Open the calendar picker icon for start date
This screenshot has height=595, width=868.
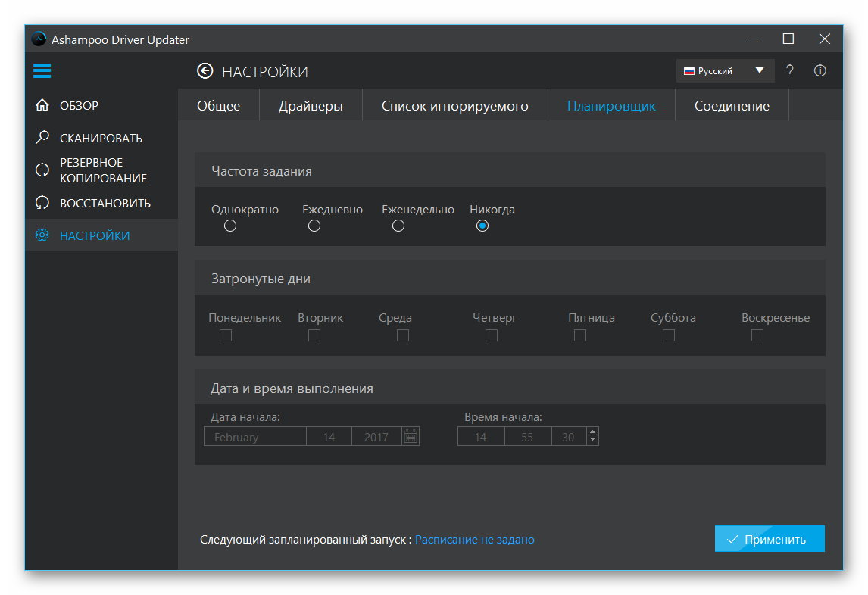tap(411, 436)
